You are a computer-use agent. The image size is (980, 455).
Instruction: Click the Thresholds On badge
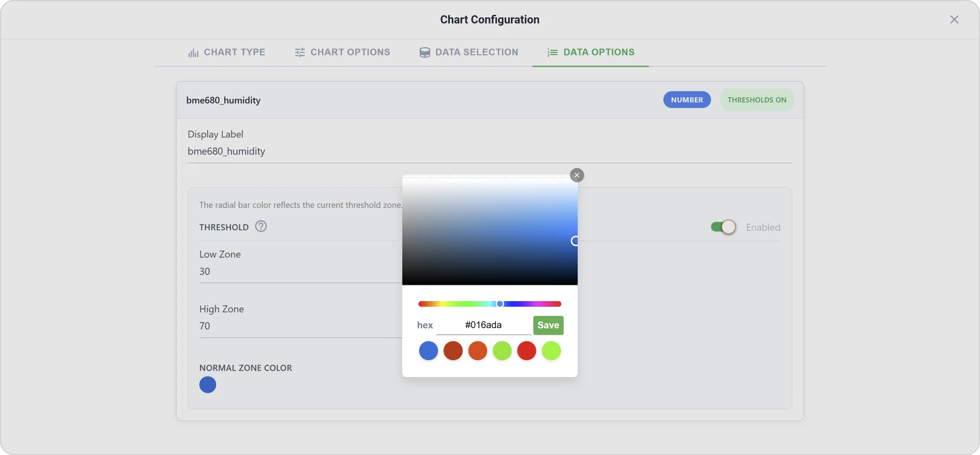[x=757, y=100]
